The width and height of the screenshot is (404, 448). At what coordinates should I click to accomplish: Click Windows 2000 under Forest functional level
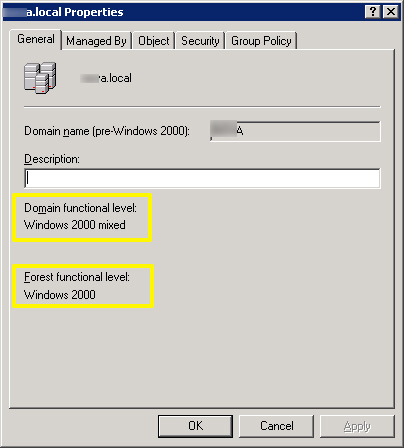point(60,295)
